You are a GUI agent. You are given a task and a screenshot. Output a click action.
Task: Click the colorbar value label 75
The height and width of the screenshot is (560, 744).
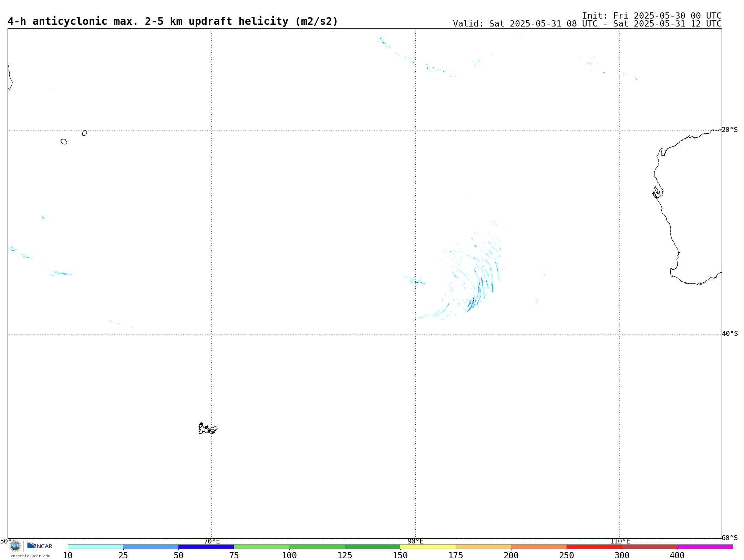coord(234,555)
